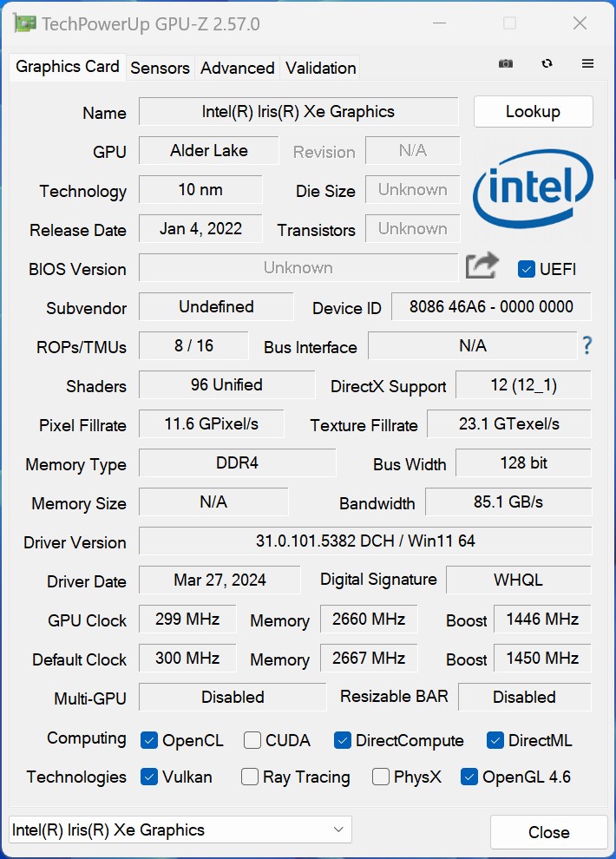Switch to the Sensors tab

pyautogui.click(x=160, y=68)
